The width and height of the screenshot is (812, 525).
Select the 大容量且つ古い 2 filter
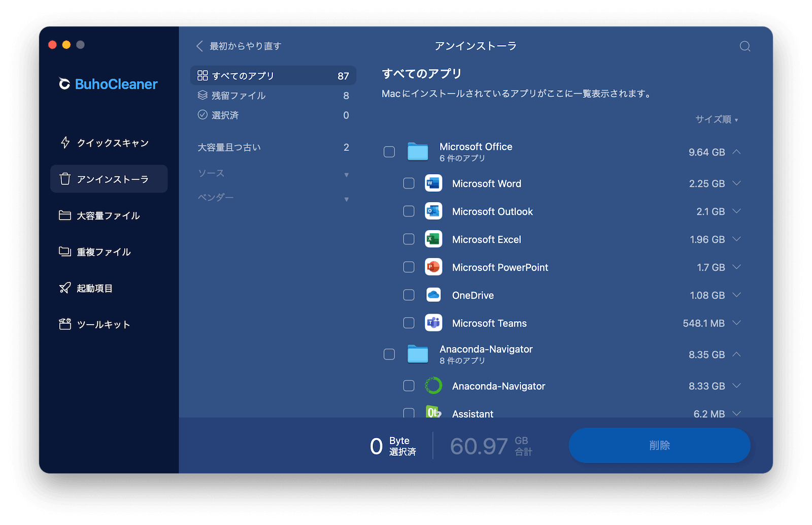[273, 148]
